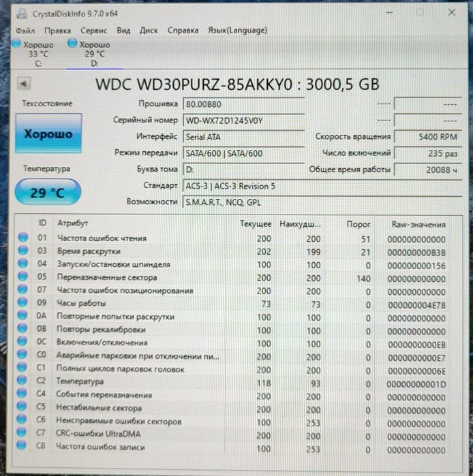Click the status circle for attribute C0
Viewport: 473px width, 476px height.
pos(22,354)
